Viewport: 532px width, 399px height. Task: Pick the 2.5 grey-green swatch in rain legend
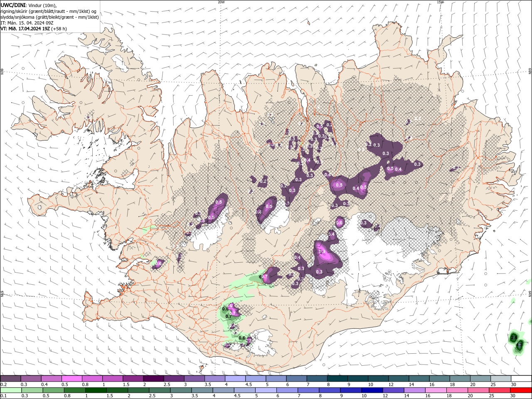[160, 390]
